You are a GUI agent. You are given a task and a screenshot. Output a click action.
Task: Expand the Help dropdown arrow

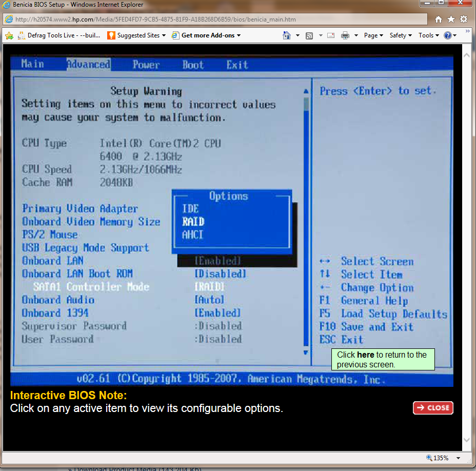click(x=455, y=35)
